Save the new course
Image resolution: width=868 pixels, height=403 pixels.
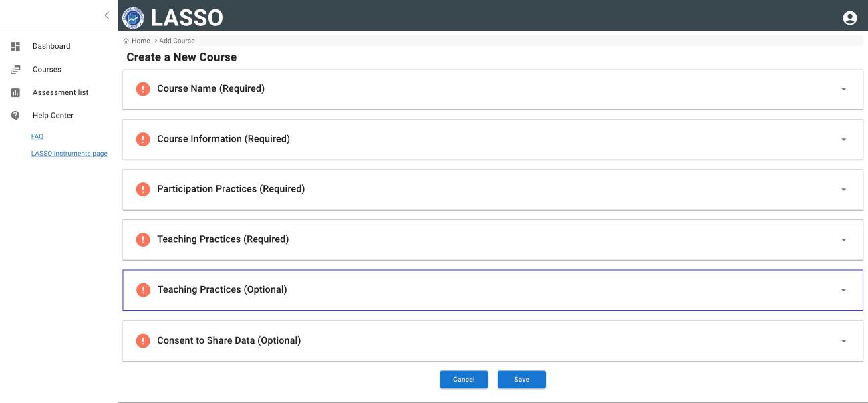coord(522,380)
